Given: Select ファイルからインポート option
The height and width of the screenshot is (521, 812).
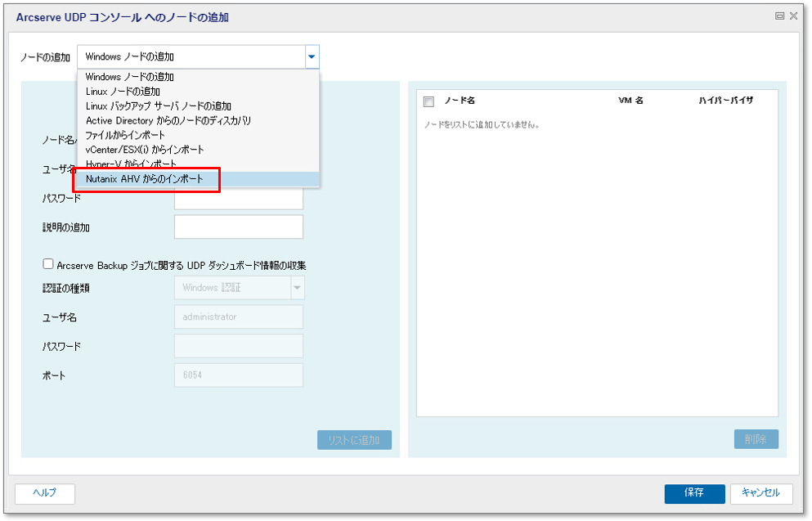Looking at the screenshot, I should [199, 135].
